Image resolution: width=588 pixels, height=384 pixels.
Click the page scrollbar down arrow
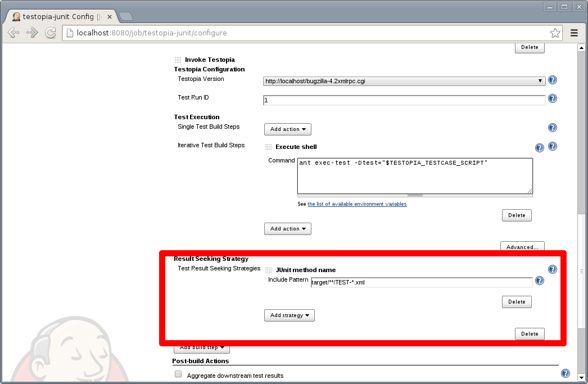(581, 378)
